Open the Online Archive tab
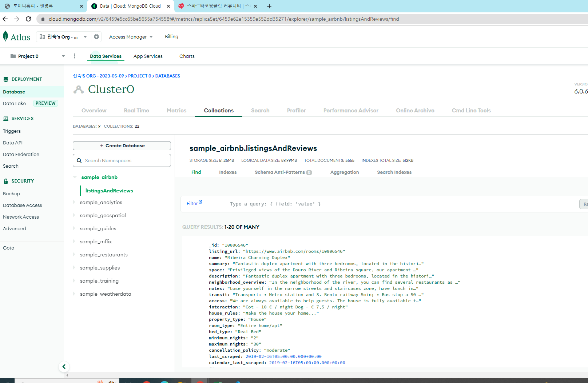This screenshot has width=588, height=383. (x=415, y=110)
